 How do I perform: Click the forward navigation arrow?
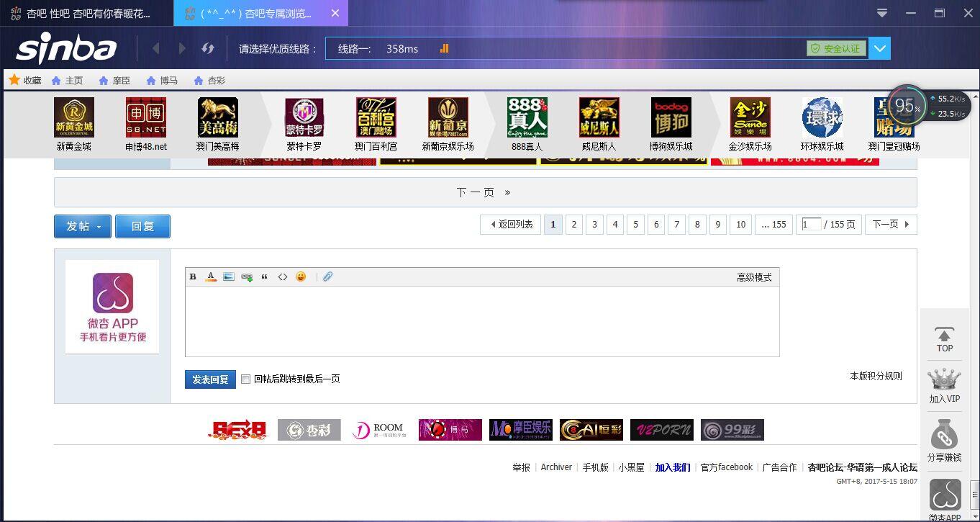[x=182, y=48]
